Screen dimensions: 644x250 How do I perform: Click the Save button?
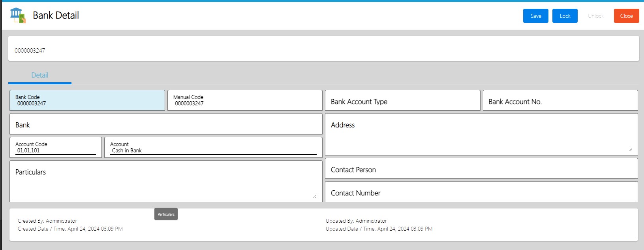(x=535, y=16)
